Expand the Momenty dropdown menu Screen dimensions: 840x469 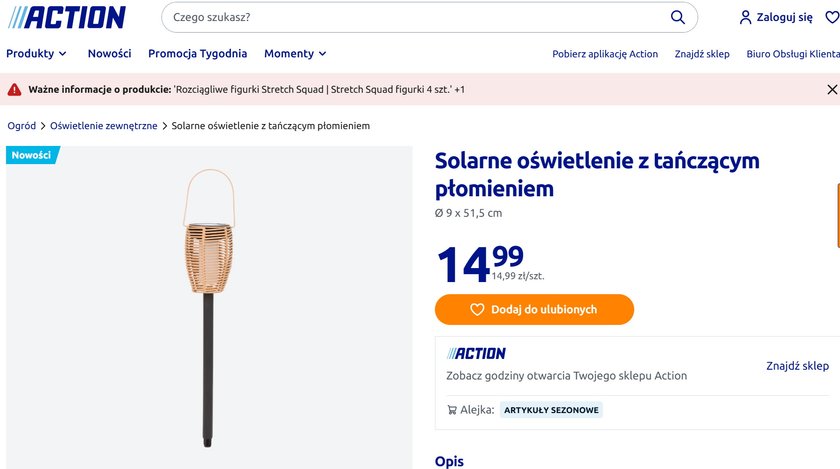click(x=295, y=54)
